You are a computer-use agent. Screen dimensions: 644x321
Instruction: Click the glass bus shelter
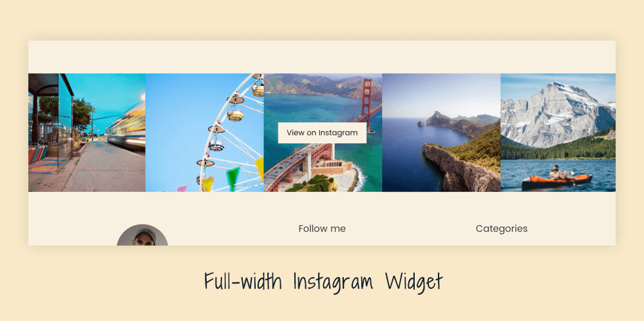click(50, 123)
